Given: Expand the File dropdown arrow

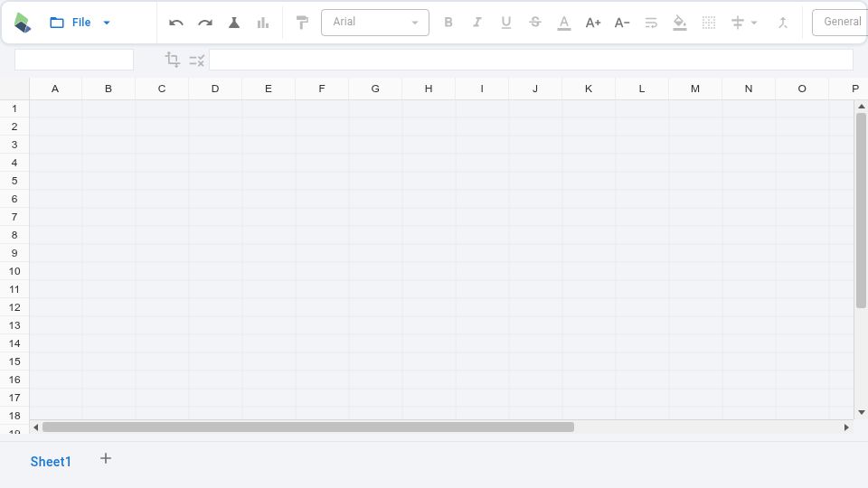Looking at the screenshot, I should pyautogui.click(x=107, y=23).
